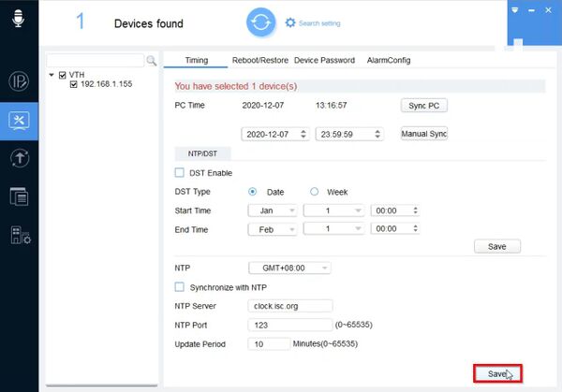Toggle the 192.168.1.155 device checkbox
Viewport: 562px width, 392px height.
click(73, 84)
